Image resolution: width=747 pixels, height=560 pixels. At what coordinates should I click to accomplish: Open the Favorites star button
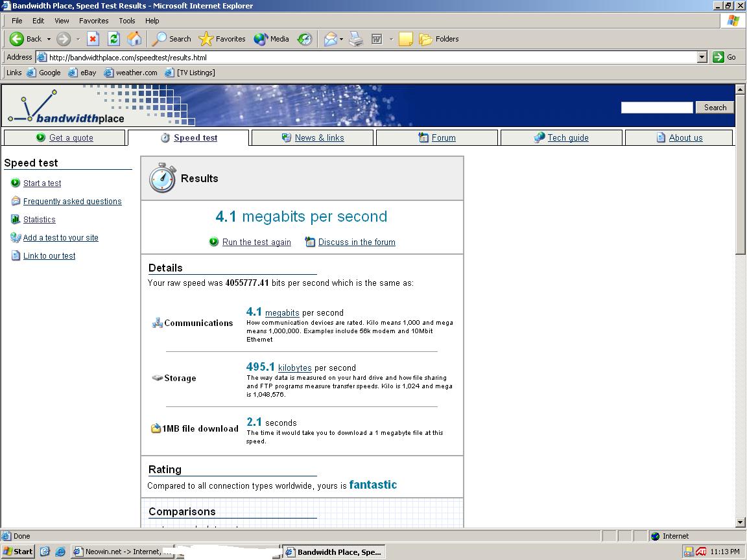point(222,39)
